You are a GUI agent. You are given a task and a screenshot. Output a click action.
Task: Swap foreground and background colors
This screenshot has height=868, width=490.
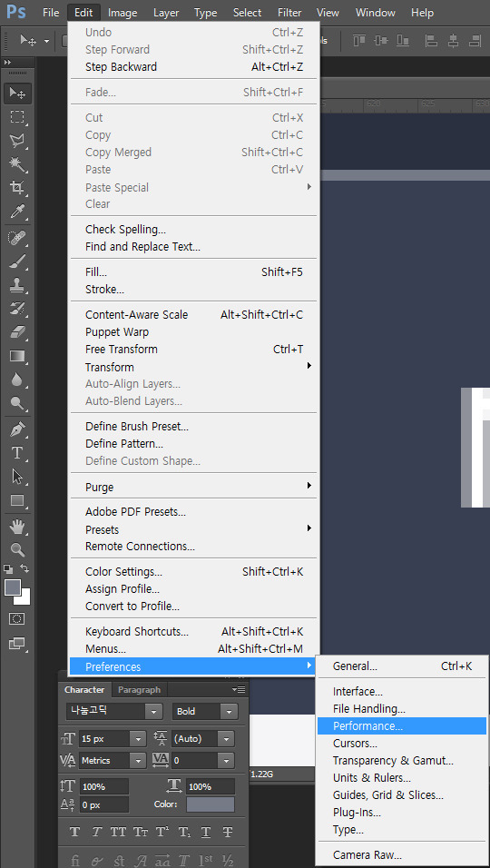pos(24,568)
